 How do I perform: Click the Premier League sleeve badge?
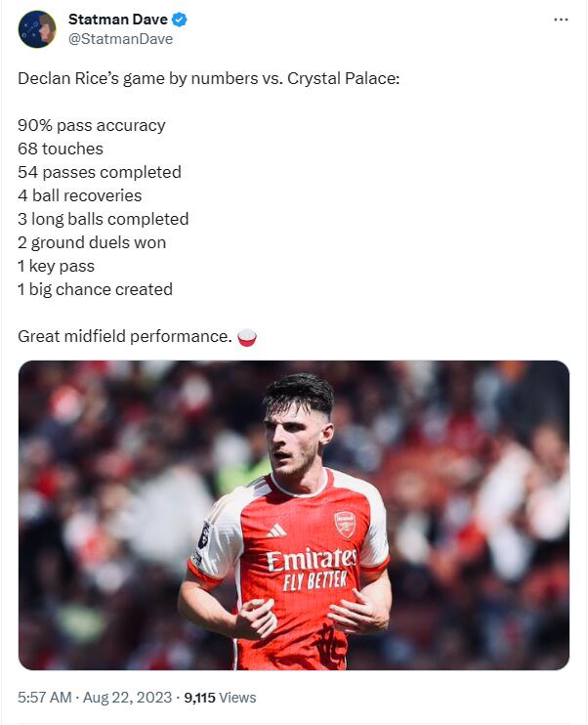204,534
